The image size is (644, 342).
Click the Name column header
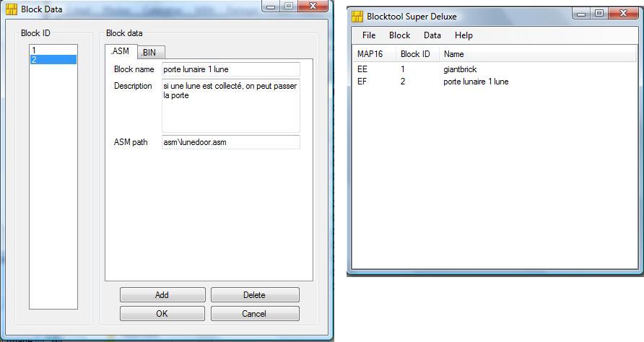point(538,54)
